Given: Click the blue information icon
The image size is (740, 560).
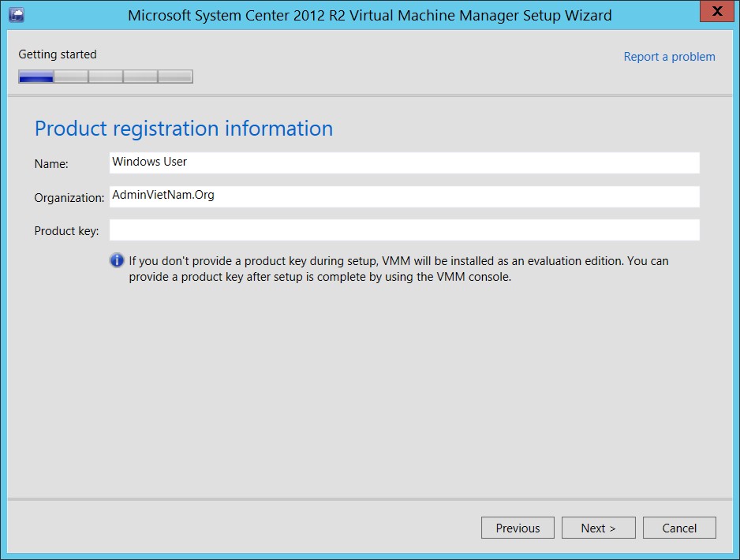Looking at the screenshot, I should (x=117, y=260).
